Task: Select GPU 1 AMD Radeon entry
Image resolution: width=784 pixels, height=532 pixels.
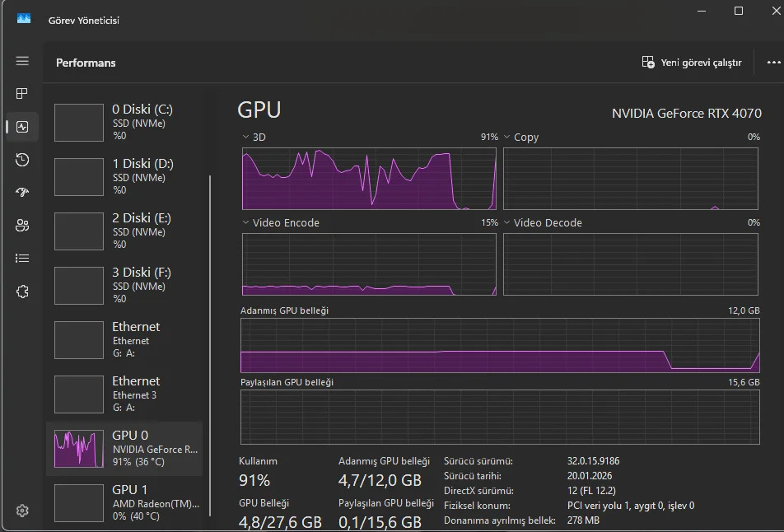Action: pos(124,502)
